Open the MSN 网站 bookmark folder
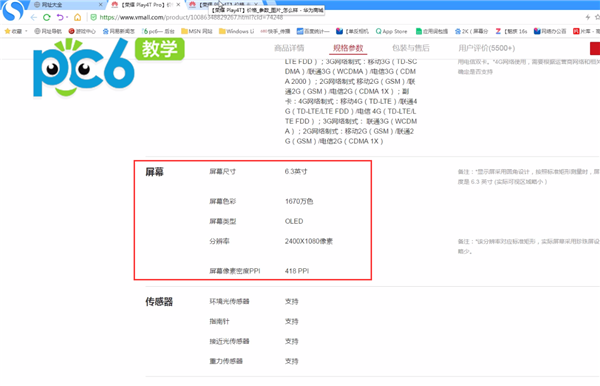 point(197,31)
